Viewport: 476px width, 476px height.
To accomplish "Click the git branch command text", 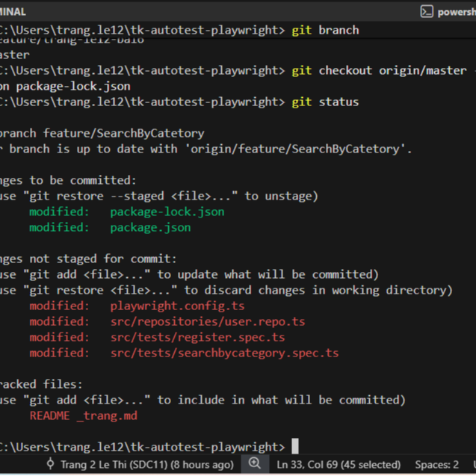I will point(325,30).
